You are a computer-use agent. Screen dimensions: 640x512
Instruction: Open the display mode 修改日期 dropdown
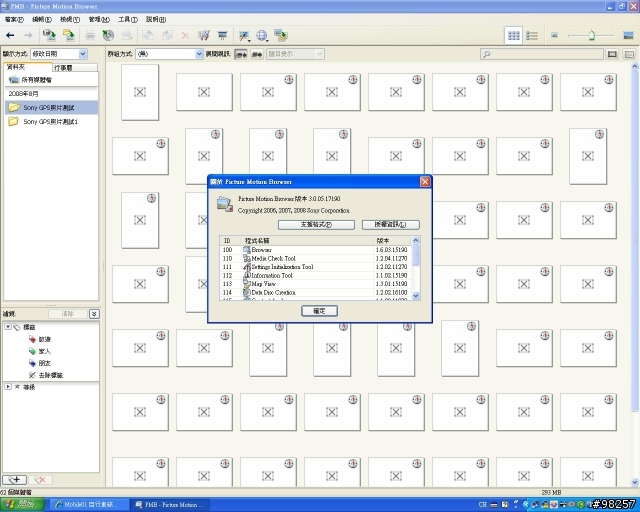click(x=59, y=53)
